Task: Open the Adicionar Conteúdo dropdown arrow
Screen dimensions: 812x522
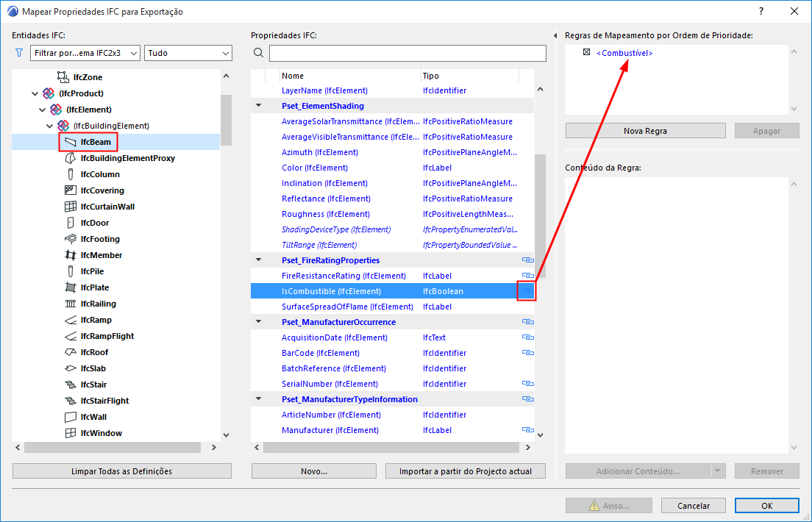Action: click(718, 471)
